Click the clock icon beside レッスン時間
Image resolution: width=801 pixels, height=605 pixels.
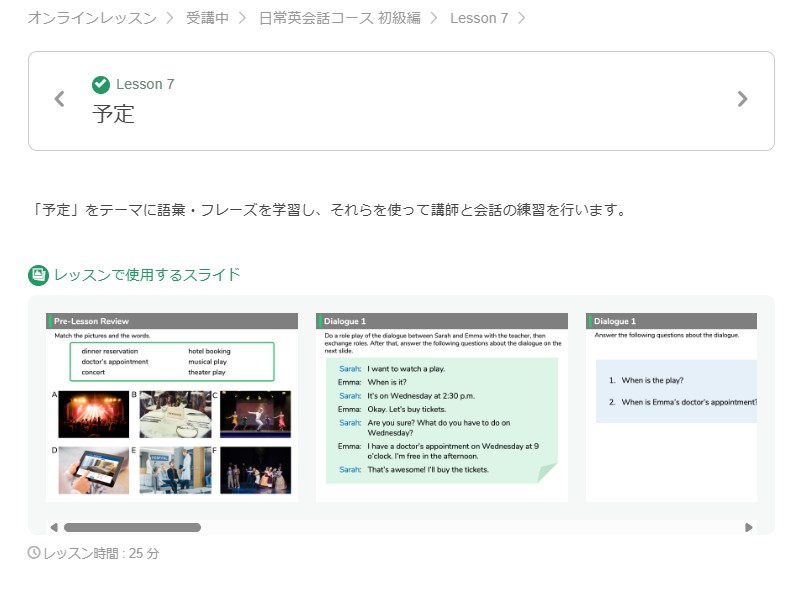tap(34, 553)
